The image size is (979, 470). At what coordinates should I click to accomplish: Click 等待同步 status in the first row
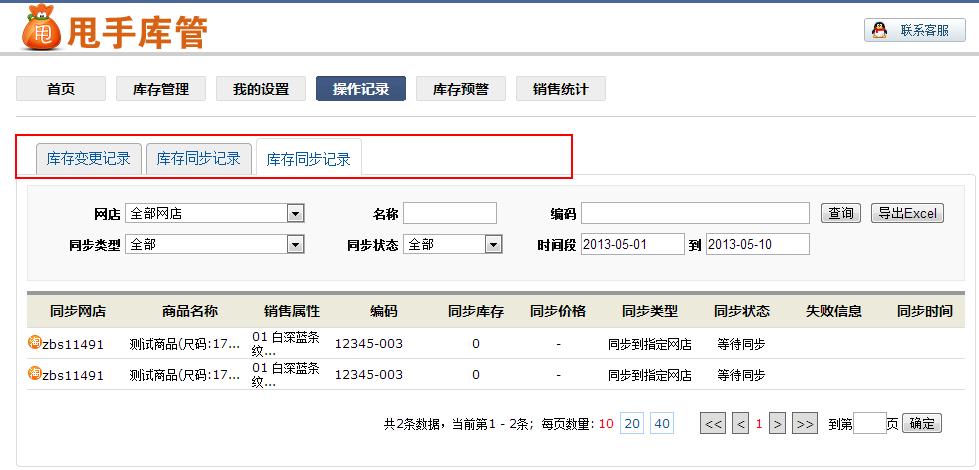pyautogui.click(x=741, y=344)
